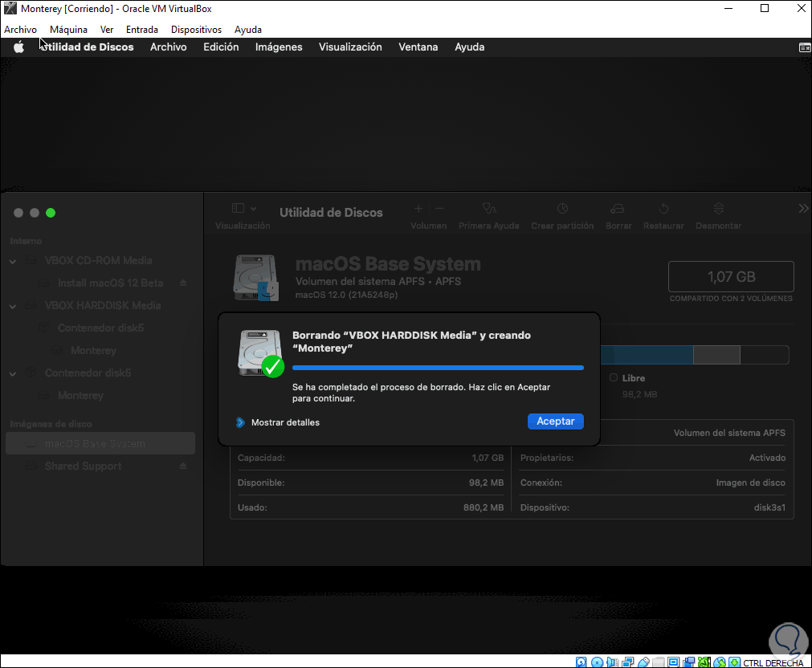This screenshot has width=812, height=668.
Task: Click the Desmontar toolbar icon
Action: [x=719, y=209]
